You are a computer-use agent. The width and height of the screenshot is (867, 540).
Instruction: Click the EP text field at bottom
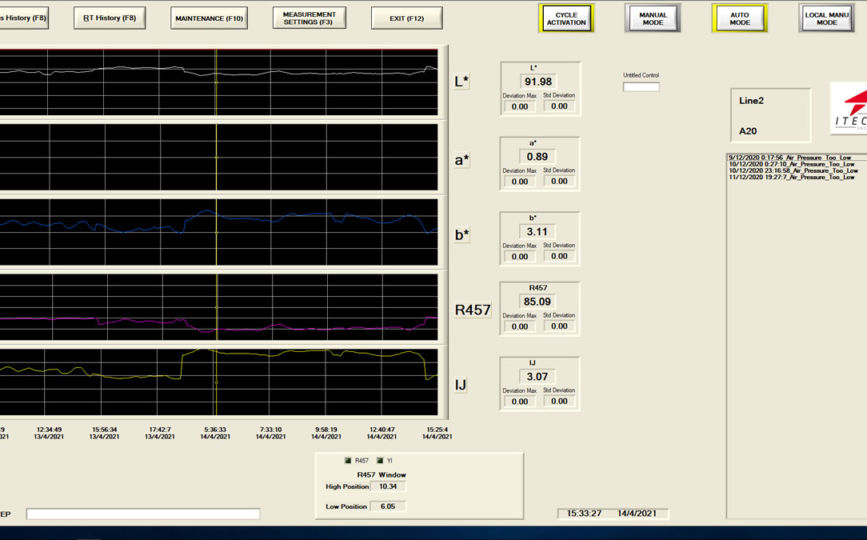pyautogui.click(x=143, y=514)
